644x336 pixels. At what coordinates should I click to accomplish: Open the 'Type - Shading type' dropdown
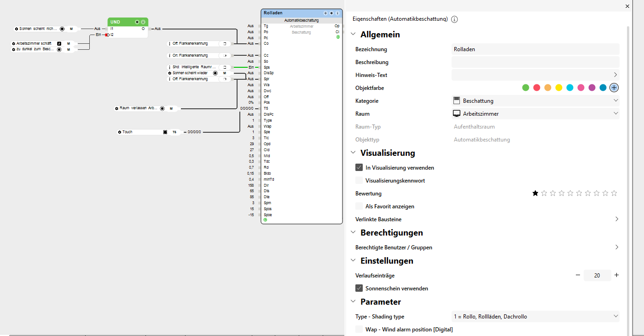coord(535,316)
